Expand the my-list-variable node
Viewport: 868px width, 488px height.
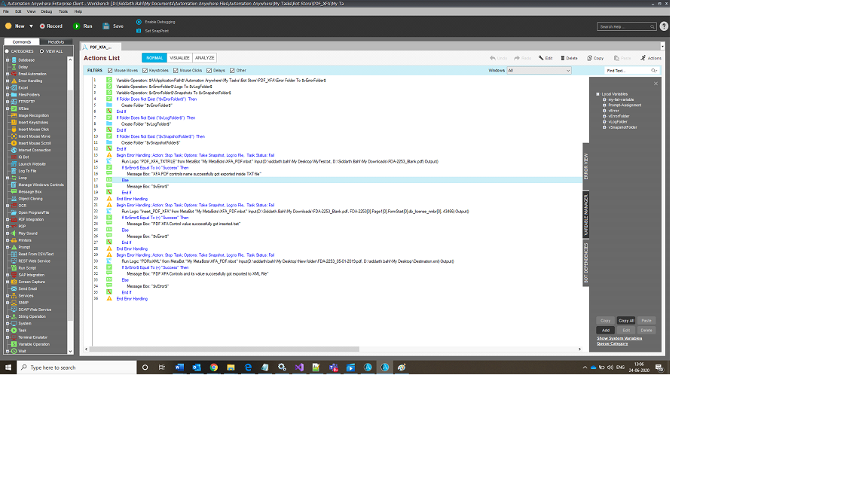point(604,99)
